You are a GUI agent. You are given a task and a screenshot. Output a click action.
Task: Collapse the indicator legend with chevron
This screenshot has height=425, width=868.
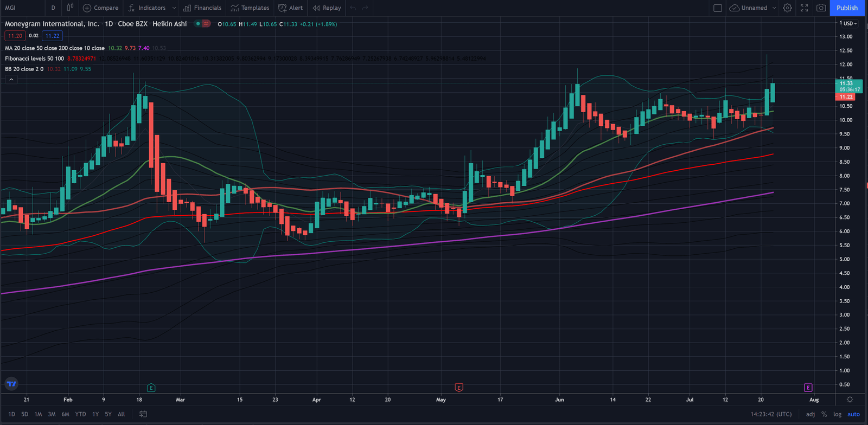click(11, 80)
